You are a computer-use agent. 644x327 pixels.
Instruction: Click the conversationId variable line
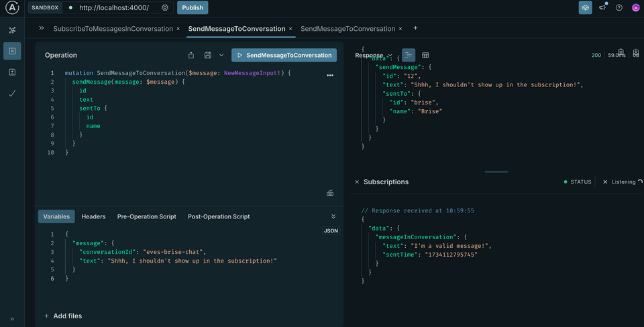[x=142, y=252]
